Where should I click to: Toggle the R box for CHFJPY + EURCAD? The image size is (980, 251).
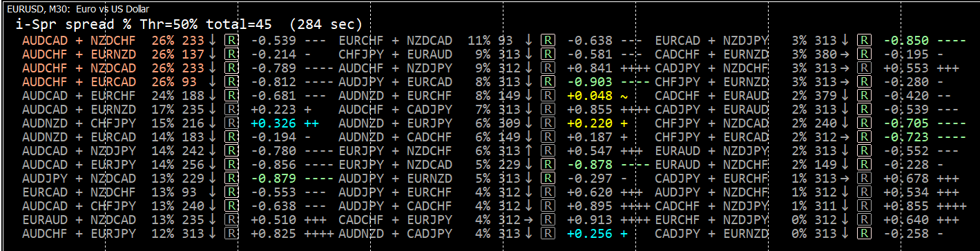tap(863, 137)
